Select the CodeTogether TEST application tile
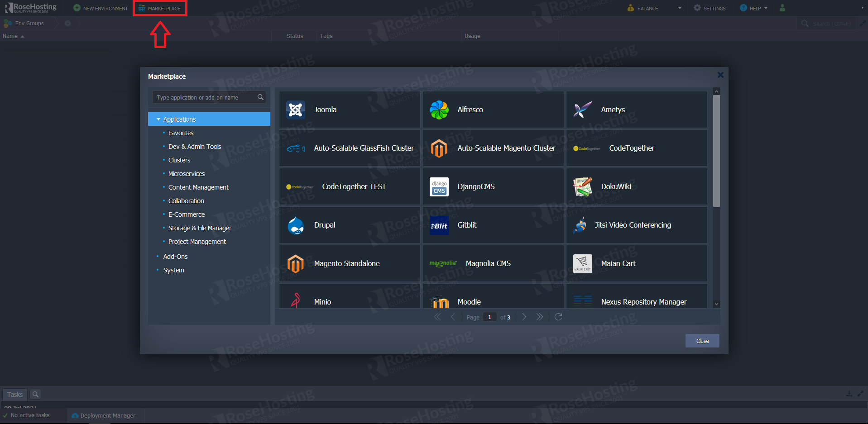The width and height of the screenshot is (868, 424). coord(350,186)
